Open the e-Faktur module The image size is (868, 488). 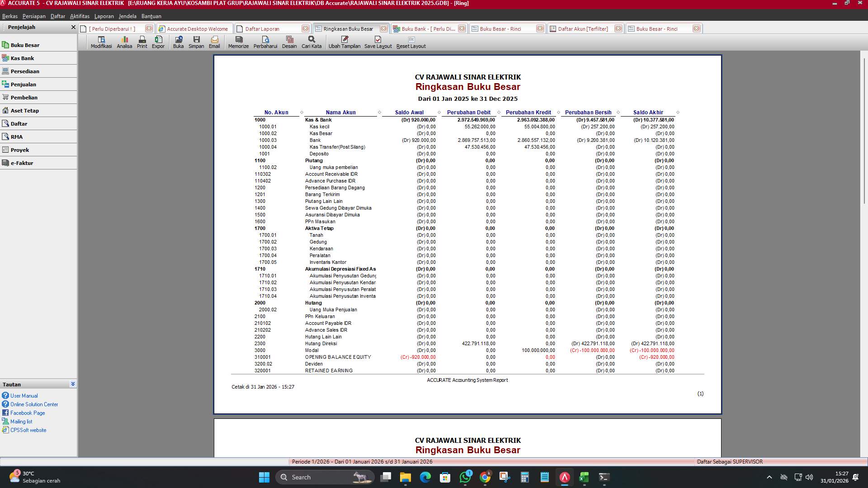22,163
